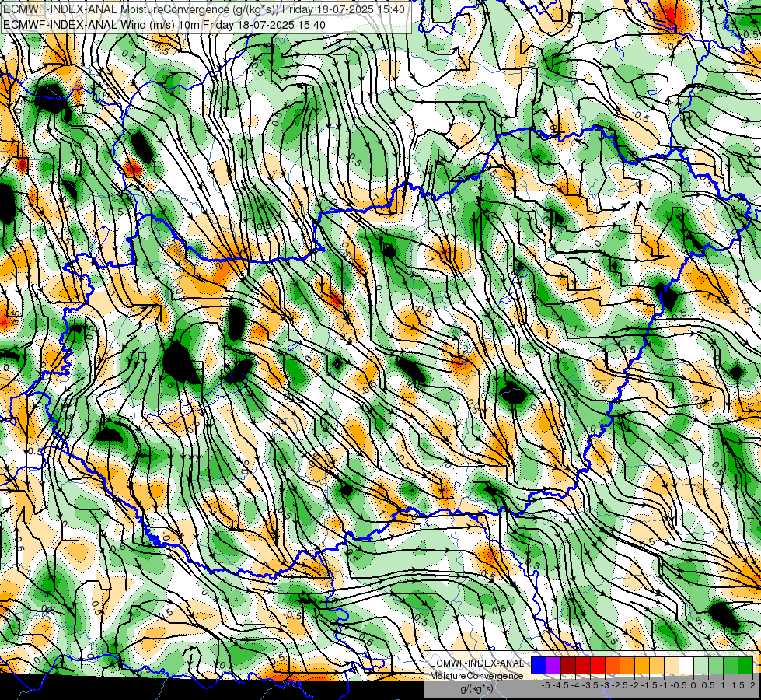
Task: Select the darkest green legend swatch
Action: tap(745, 666)
